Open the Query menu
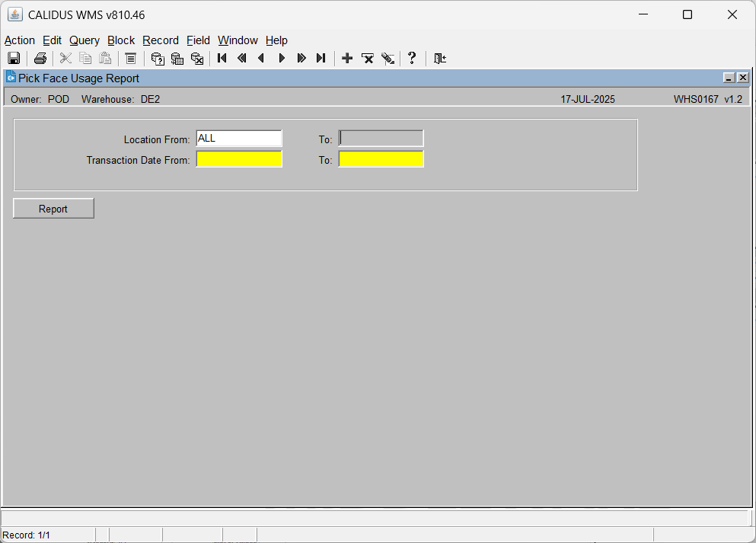The height and width of the screenshot is (543, 756). 85,40
